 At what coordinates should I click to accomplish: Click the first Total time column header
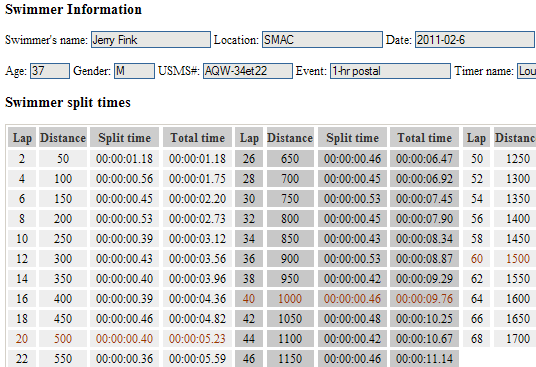197,137
